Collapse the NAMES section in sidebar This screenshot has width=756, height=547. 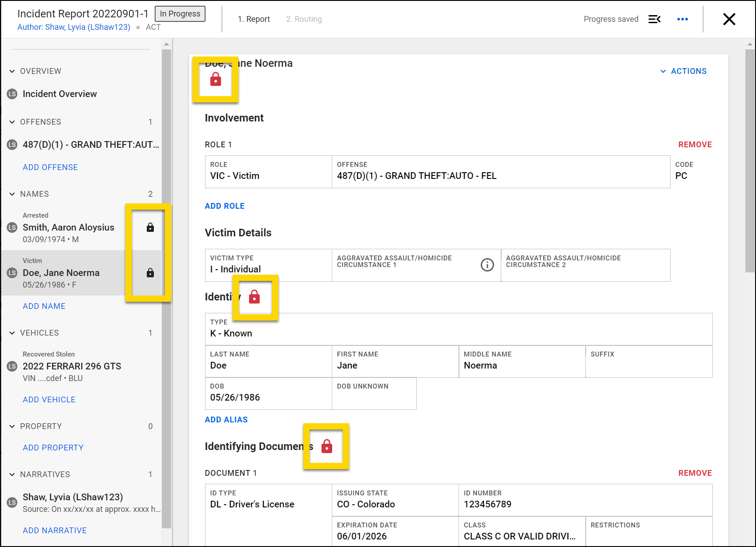12,194
